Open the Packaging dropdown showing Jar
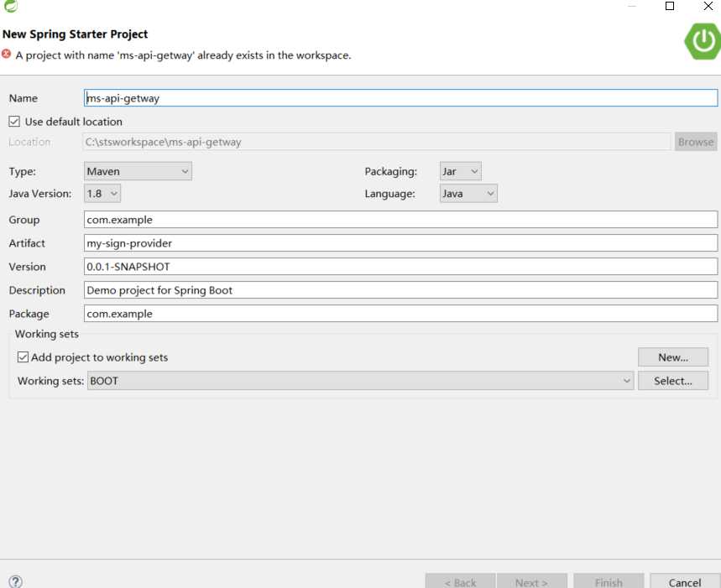Screen dimensions: 721x588 (x=460, y=171)
